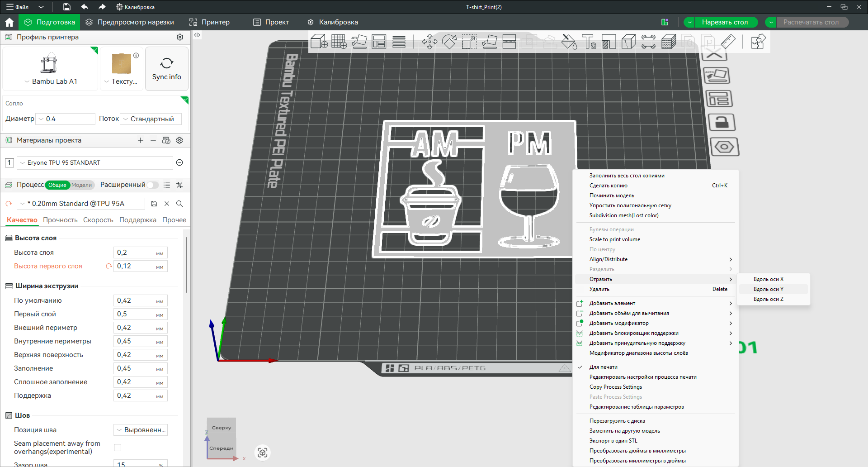The image size is (868, 467).
Task: Click the Высота слоя value field
Action: click(x=136, y=253)
